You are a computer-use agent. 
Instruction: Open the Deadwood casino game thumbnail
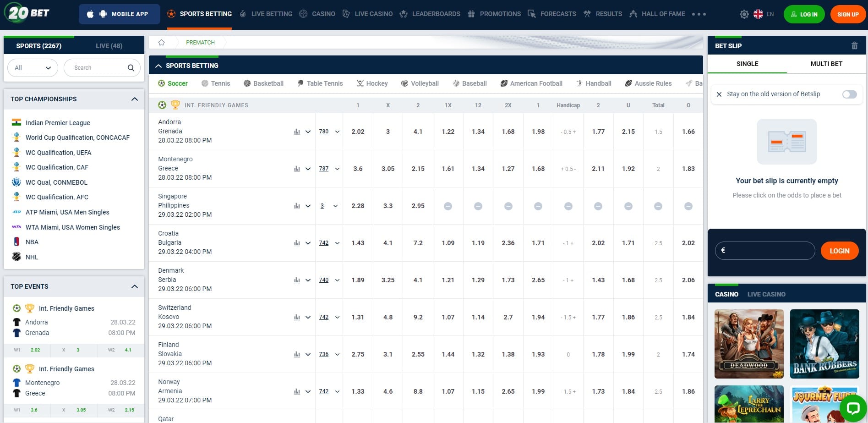click(749, 344)
